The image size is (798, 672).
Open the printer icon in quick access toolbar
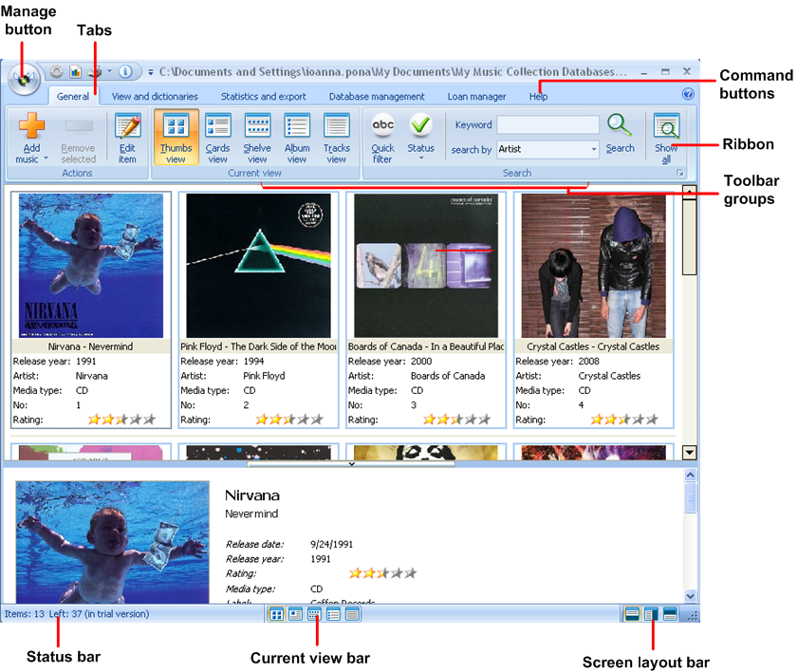(x=94, y=70)
